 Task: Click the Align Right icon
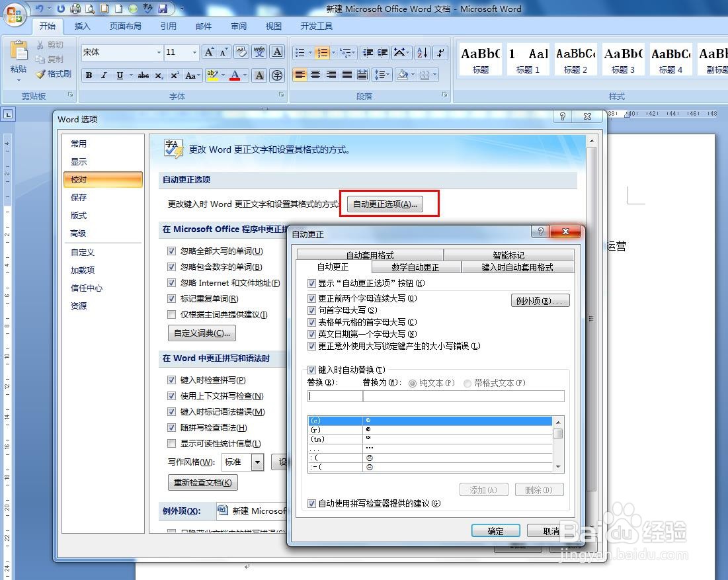[x=331, y=74]
